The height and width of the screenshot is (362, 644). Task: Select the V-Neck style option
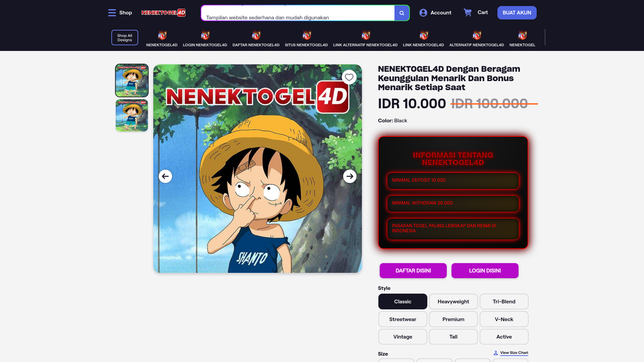coord(504,319)
